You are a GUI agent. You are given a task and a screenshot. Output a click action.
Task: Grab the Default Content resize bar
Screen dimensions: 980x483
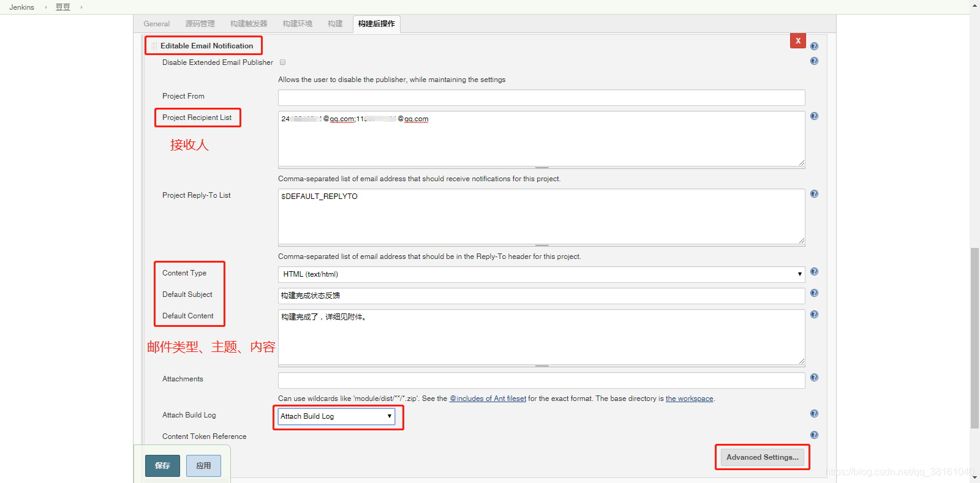(x=541, y=365)
